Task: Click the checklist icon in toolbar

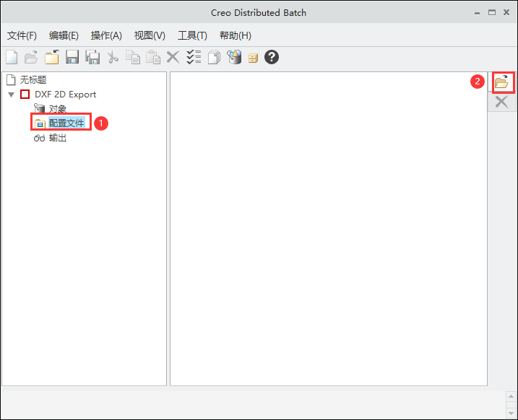Action: [x=194, y=57]
